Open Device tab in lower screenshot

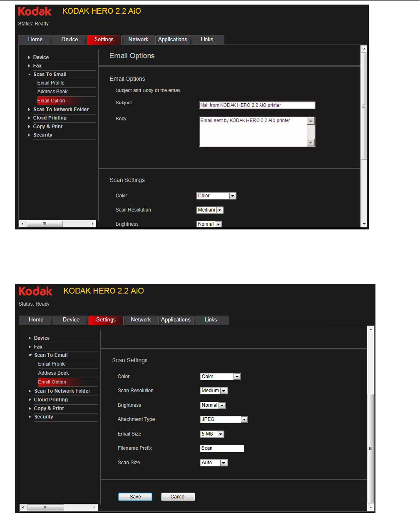coord(71,320)
